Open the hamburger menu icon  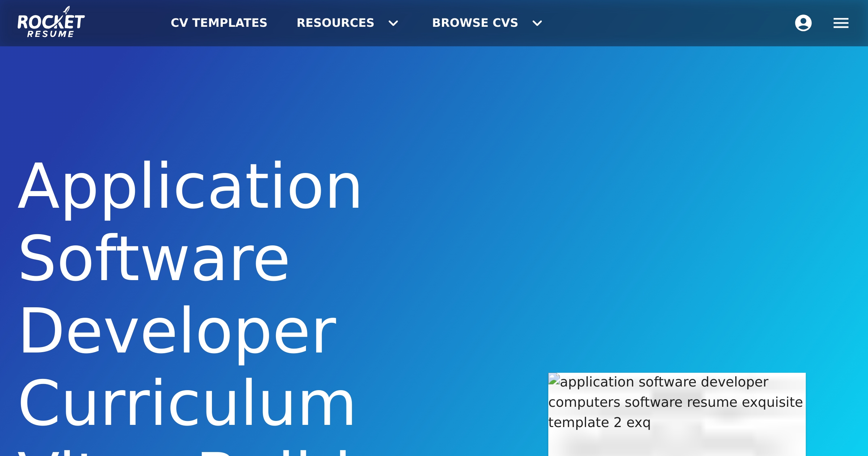(841, 23)
